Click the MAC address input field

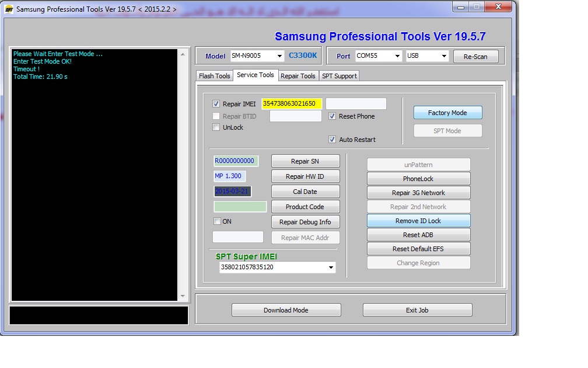(238, 237)
